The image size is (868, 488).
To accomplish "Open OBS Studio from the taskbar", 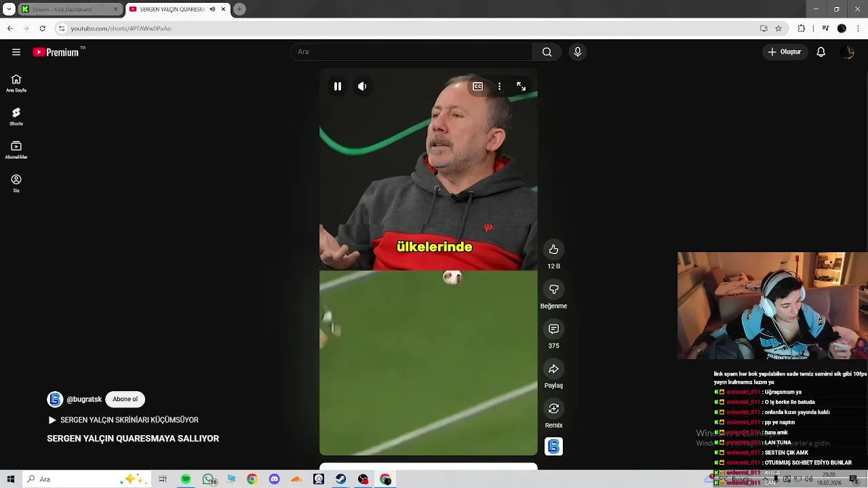I will [x=363, y=479].
